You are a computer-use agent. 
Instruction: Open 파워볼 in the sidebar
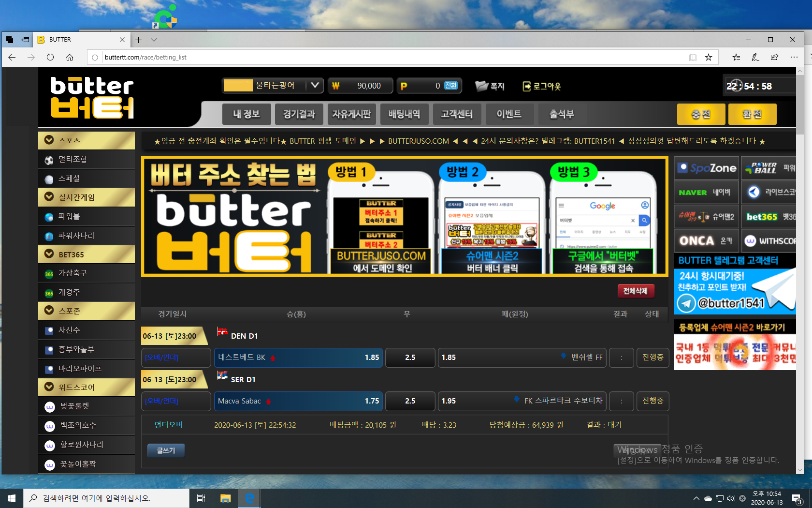coord(69,216)
